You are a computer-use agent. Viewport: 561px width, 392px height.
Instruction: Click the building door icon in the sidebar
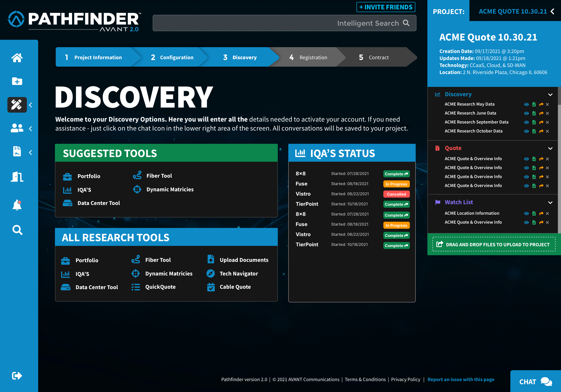pyautogui.click(x=17, y=177)
